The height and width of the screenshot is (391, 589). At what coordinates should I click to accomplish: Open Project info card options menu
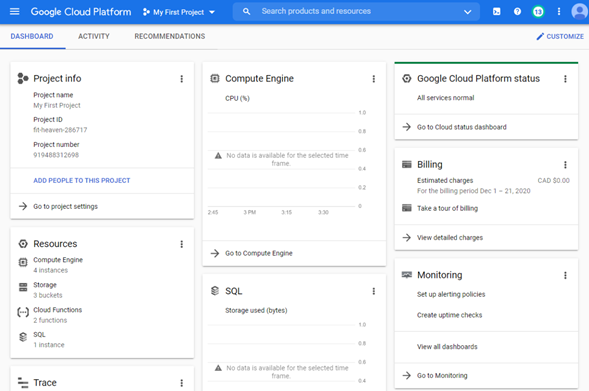point(182,79)
